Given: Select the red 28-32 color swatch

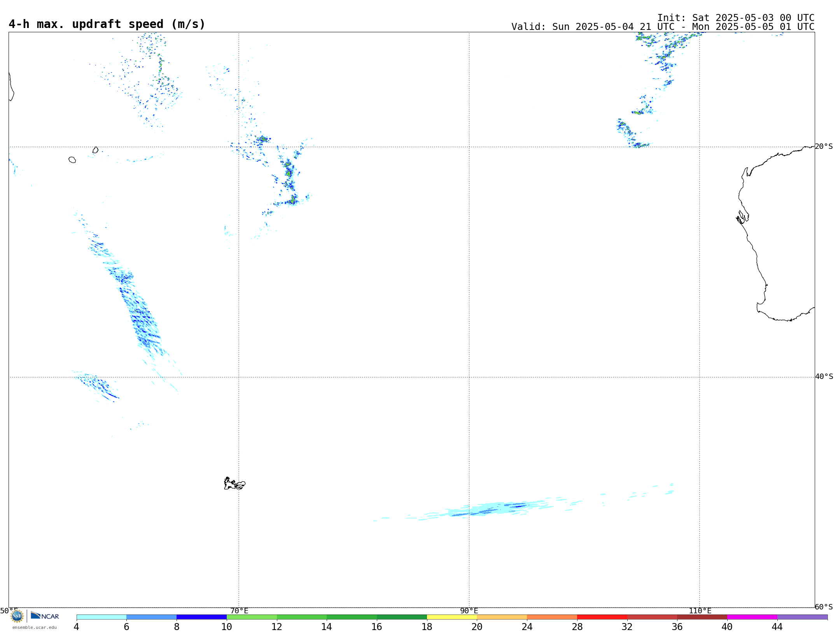Looking at the screenshot, I should (x=602, y=617).
